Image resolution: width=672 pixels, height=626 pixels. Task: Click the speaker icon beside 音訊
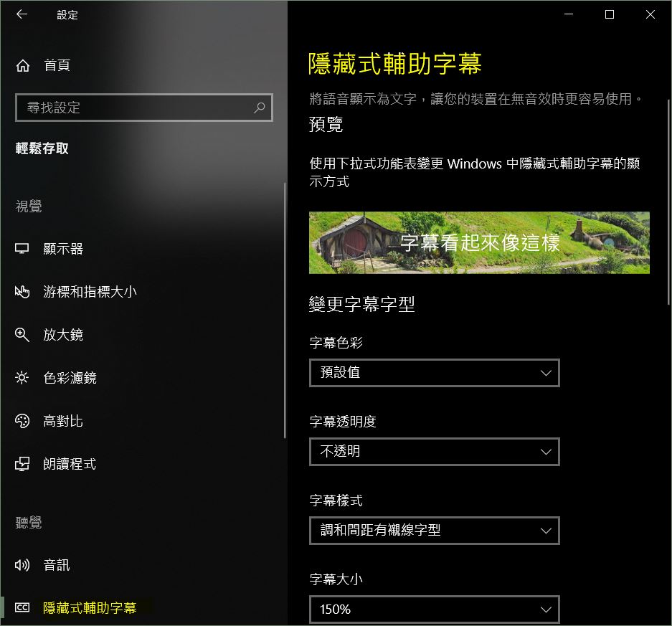(x=22, y=565)
